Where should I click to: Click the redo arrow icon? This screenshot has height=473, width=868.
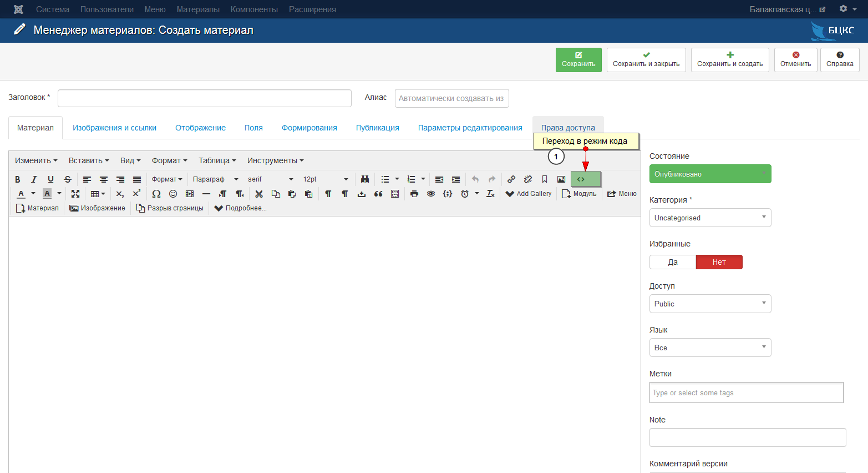point(492,179)
